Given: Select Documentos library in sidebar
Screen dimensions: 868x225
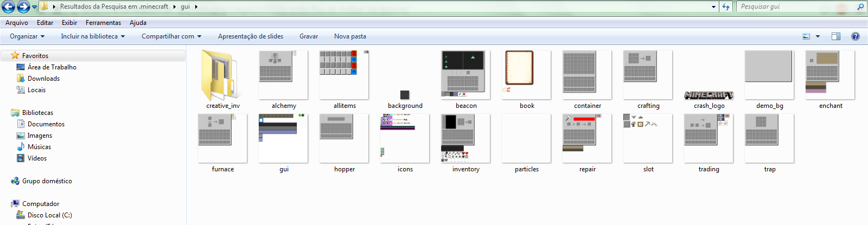Looking at the screenshot, I should tap(46, 124).
